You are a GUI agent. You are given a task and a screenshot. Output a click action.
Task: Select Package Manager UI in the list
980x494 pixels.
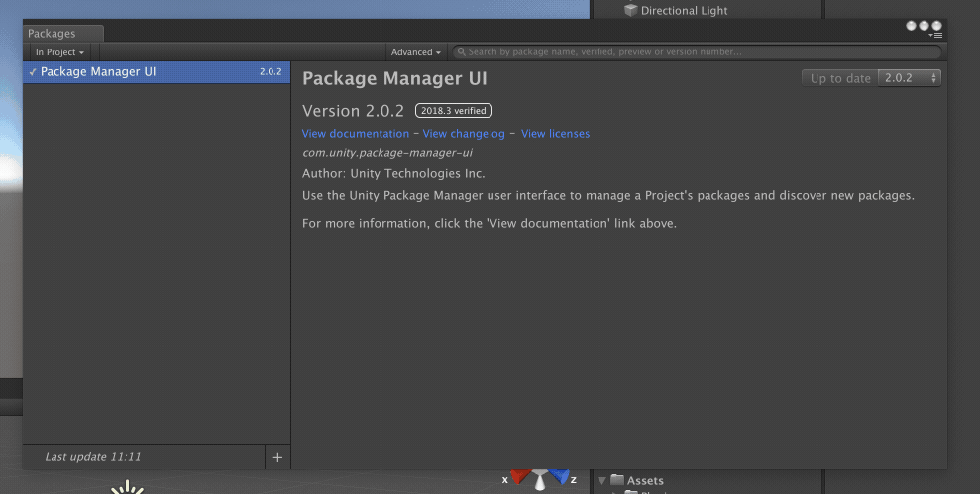pyautogui.click(x=157, y=72)
